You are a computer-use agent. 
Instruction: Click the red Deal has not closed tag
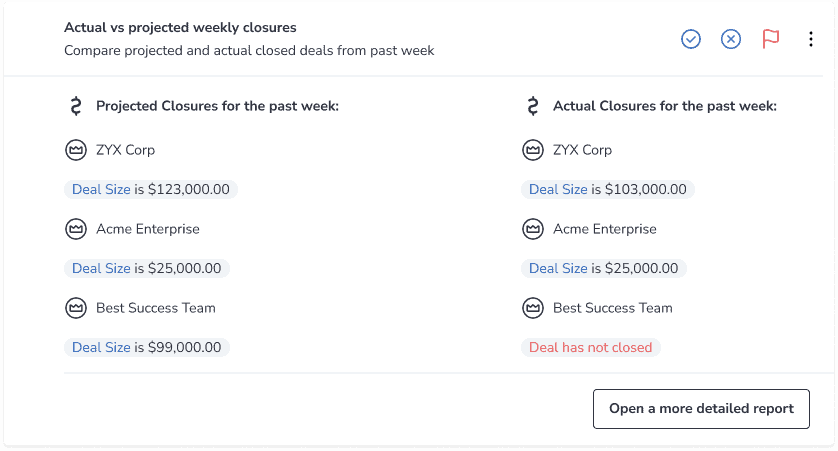pyautogui.click(x=591, y=347)
